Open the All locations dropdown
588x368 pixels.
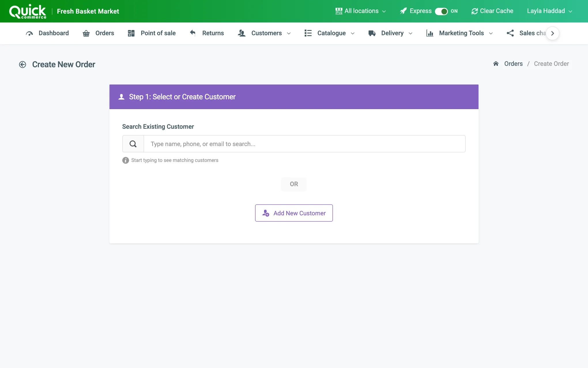(361, 11)
